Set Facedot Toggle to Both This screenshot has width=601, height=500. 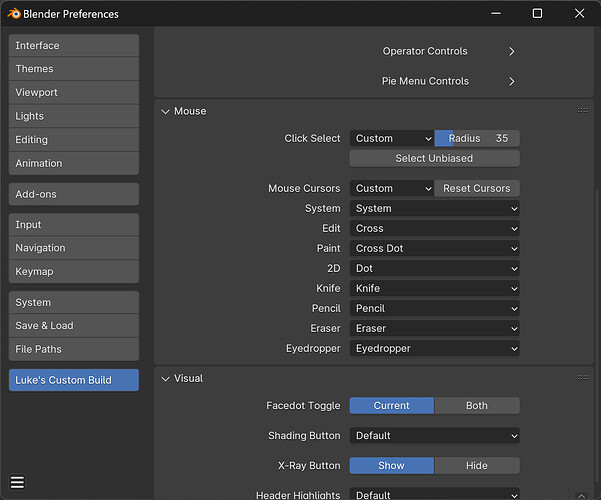(x=477, y=405)
